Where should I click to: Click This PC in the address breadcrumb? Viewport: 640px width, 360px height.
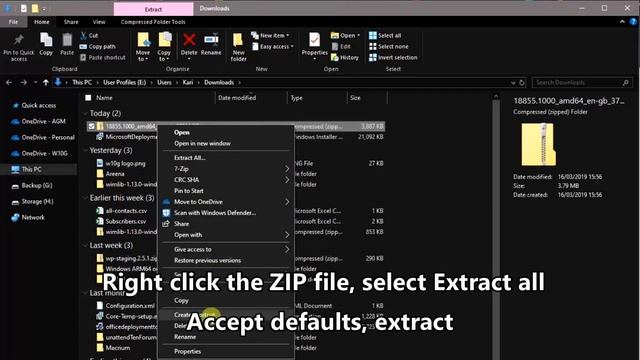tap(82, 82)
